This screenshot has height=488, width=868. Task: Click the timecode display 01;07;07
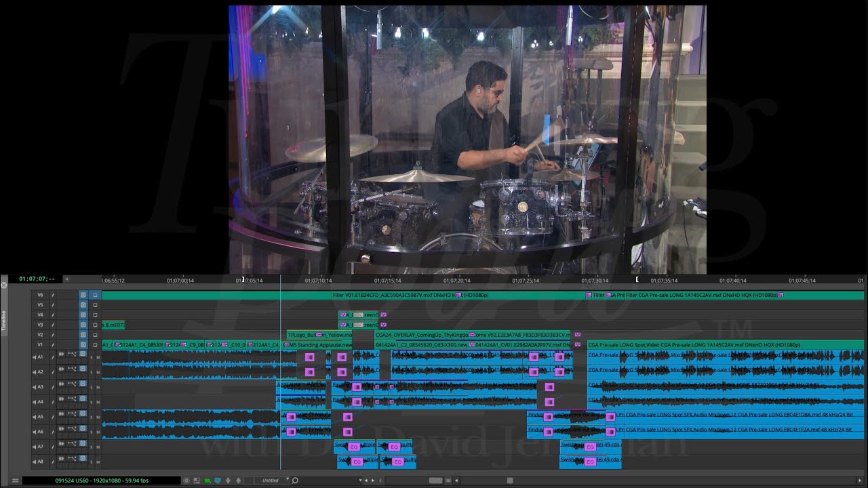37,279
